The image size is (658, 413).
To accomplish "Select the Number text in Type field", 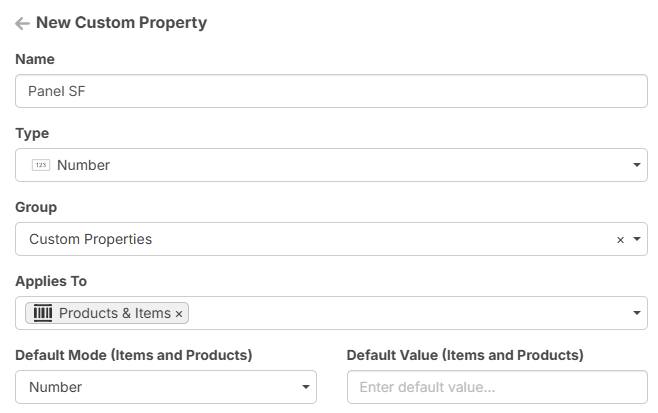I will coord(84,165).
